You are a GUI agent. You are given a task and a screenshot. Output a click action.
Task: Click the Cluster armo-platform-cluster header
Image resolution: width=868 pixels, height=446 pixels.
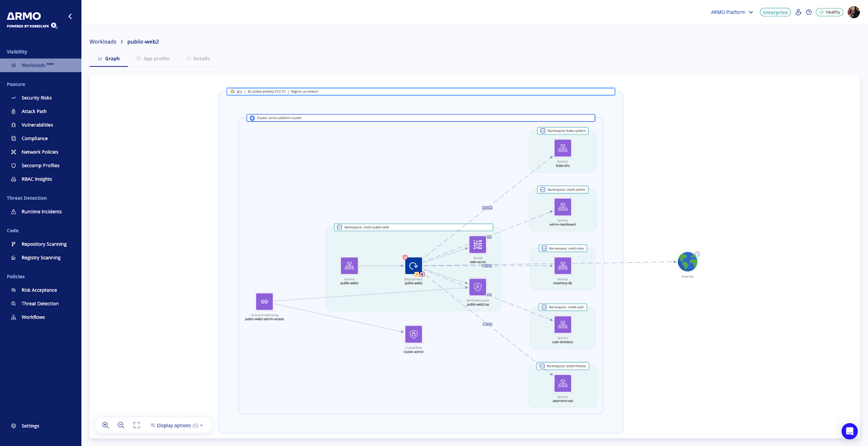[421, 118]
